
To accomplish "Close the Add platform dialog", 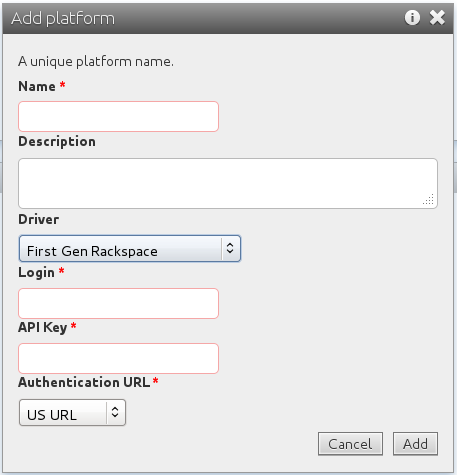I will 437,17.
